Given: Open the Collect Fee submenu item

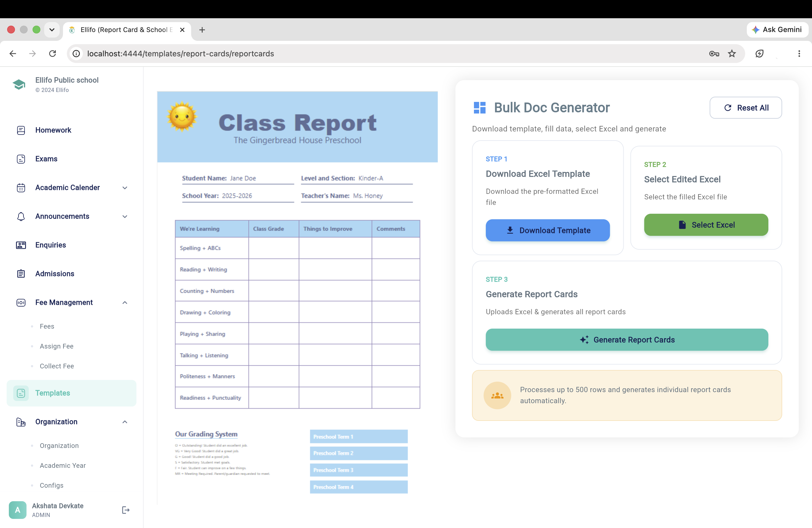Looking at the screenshot, I should pos(57,366).
